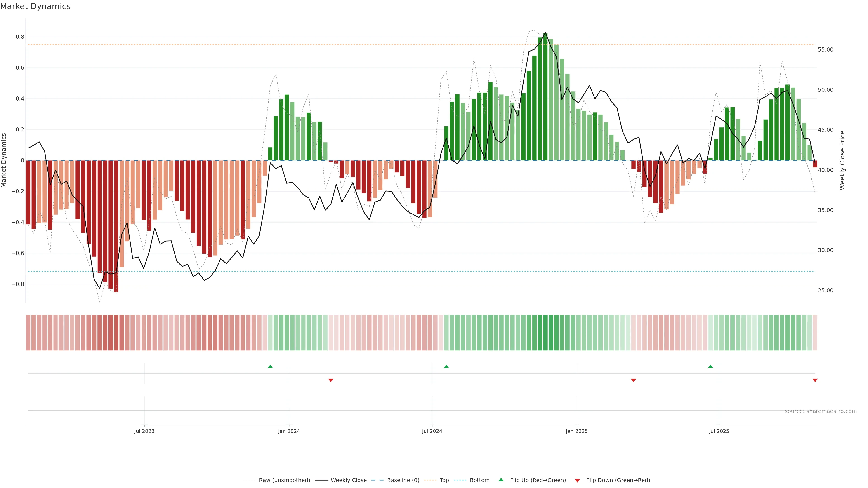Toggle the Baseline (0) legend entry

click(x=403, y=480)
